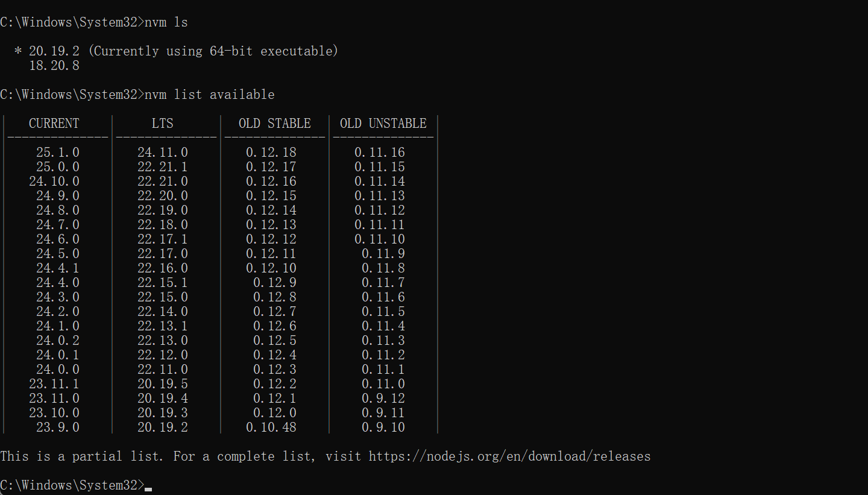
Task: Click the OLD STABLE column header
Action: coord(275,124)
